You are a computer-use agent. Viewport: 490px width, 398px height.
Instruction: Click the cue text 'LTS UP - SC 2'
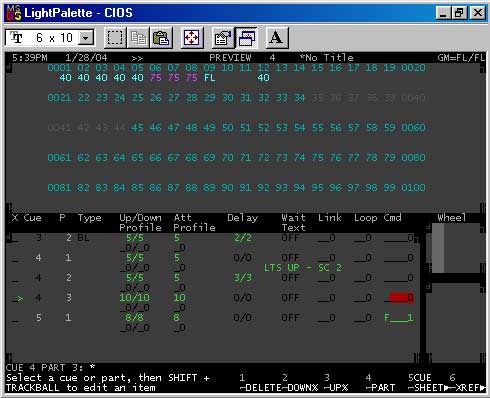click(x=303, y=268)
